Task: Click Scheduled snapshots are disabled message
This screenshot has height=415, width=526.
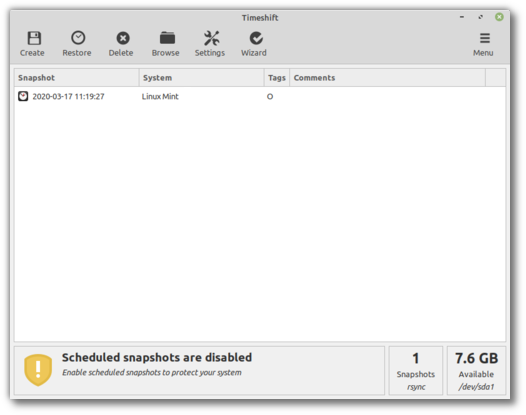Action: pyautogui.click(x=157, y=358)
